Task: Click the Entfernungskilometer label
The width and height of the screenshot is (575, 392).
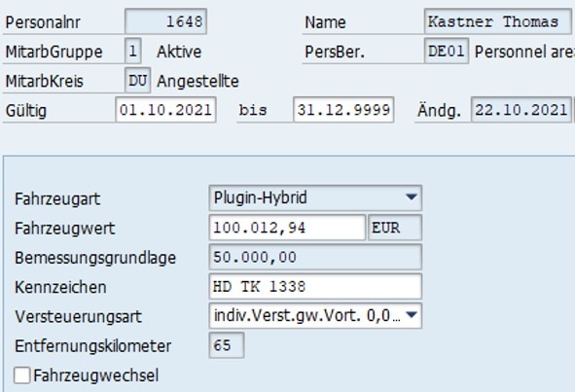Action: 92,345
